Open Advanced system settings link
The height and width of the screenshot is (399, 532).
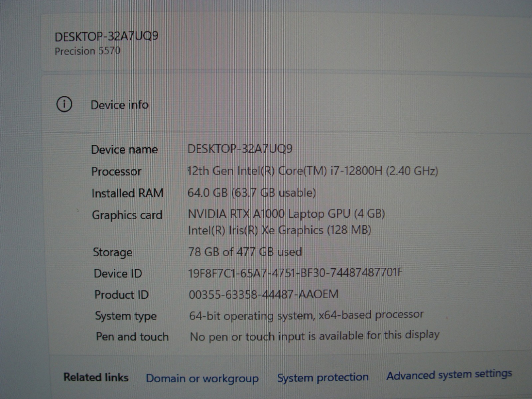(x=449, y=375)
